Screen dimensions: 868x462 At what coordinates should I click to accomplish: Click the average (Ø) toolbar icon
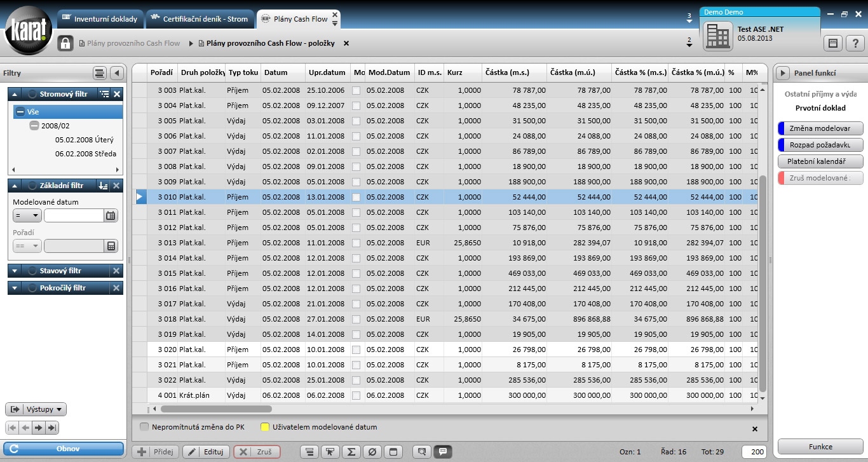[372, 452]
